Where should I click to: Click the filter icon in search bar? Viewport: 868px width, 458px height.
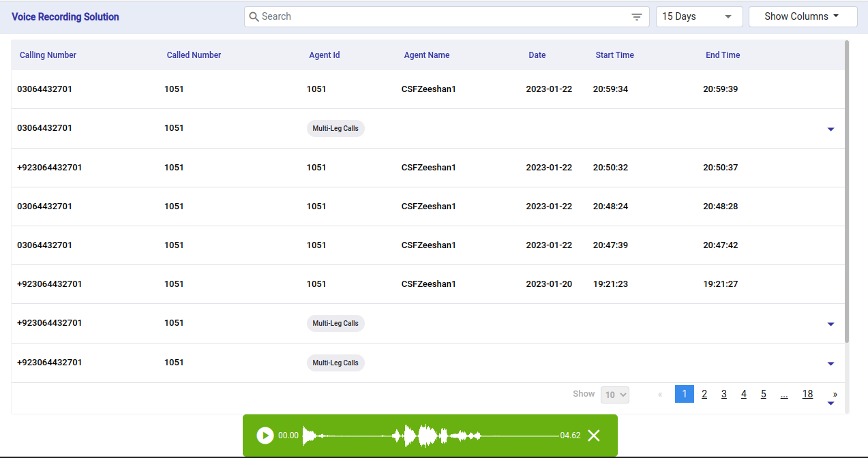click(636, 17)
